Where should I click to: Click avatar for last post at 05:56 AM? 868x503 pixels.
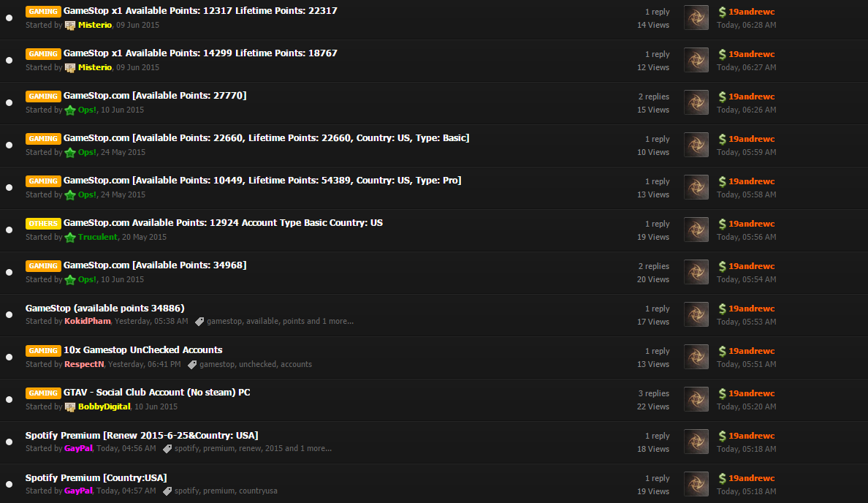click(x=696, y=230)
